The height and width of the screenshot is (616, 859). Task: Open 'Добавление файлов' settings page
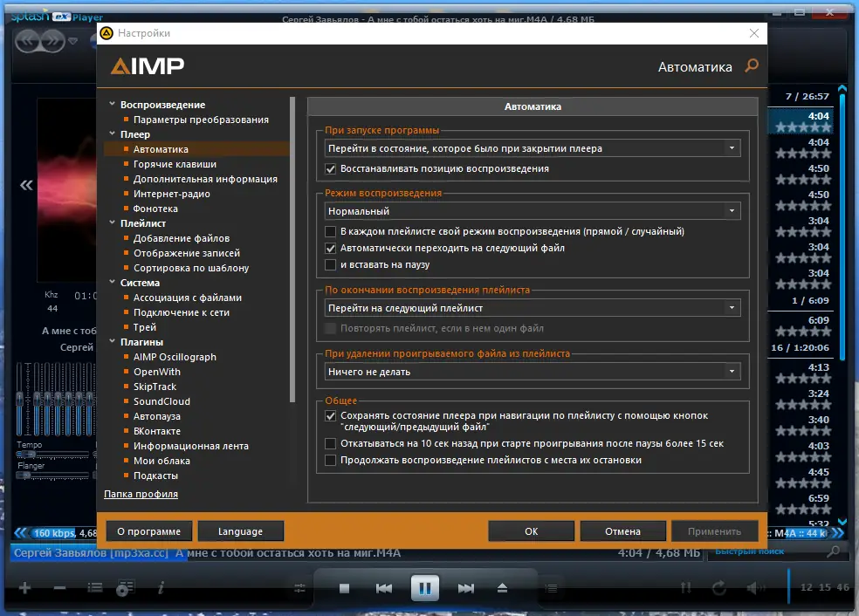(x=182, y=238)
